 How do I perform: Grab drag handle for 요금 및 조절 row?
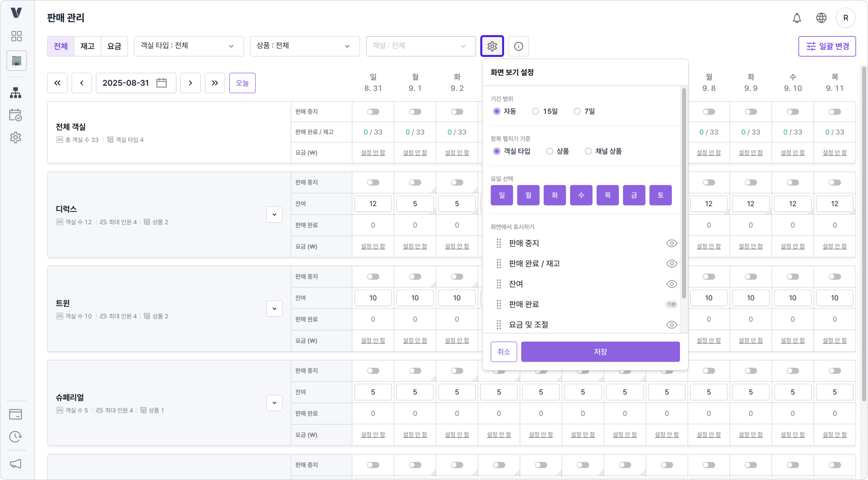click(499, 325)
